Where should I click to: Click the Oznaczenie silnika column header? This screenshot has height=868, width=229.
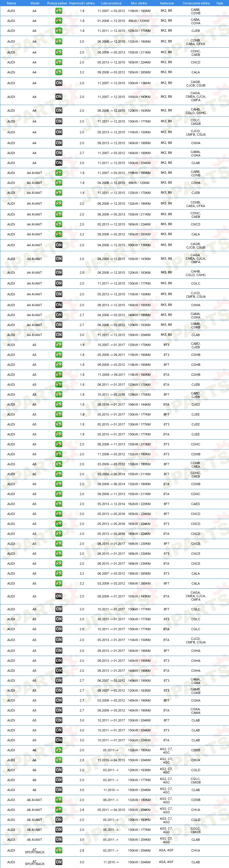coord(196,4)
